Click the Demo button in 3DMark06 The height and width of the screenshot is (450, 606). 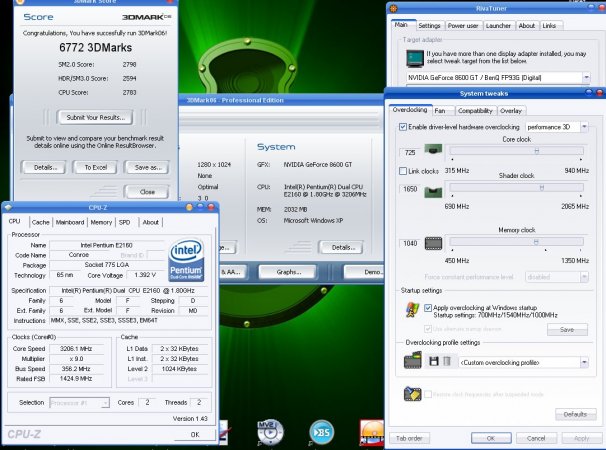(365, 272)
